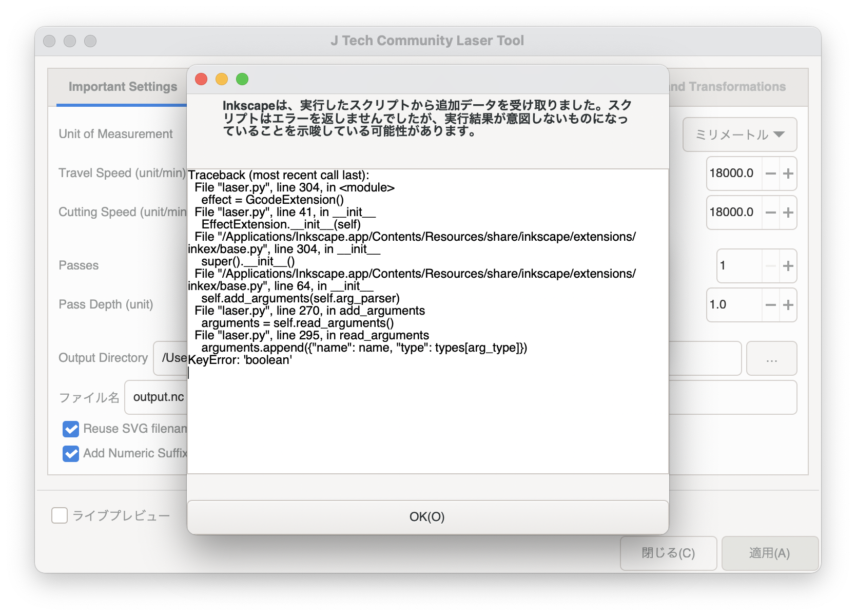The width and height of the screenshot is (856, 616).
Task: Dismiss the error dialog with OK(O)
Action: (x=428, y=516)
